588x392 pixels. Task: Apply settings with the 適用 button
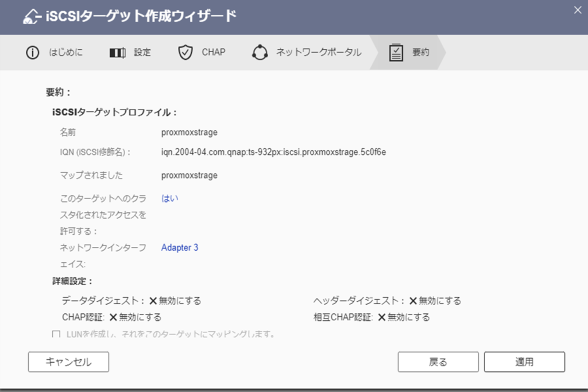click(x=524, y=362)
